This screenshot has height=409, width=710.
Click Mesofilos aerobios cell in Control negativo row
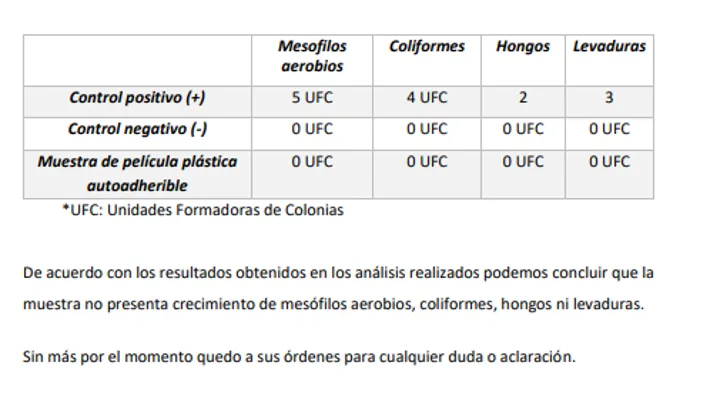[x=312, y=129]
